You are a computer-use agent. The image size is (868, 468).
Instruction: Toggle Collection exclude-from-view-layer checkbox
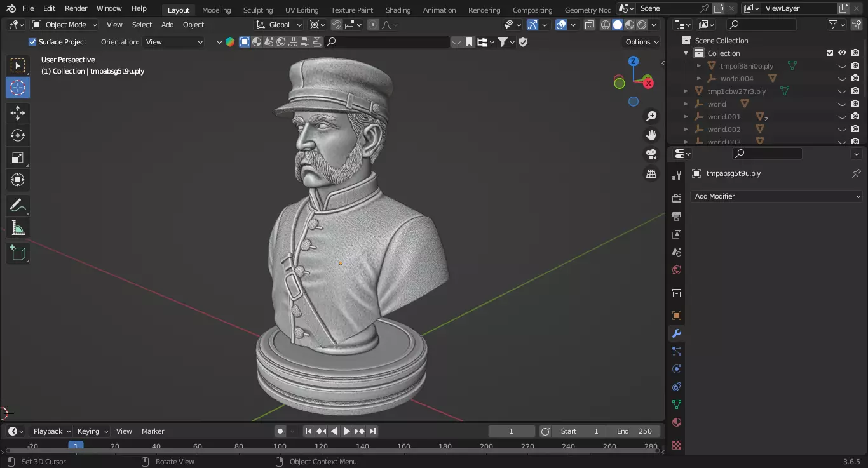pyautogui.click(x=829, y=53)
